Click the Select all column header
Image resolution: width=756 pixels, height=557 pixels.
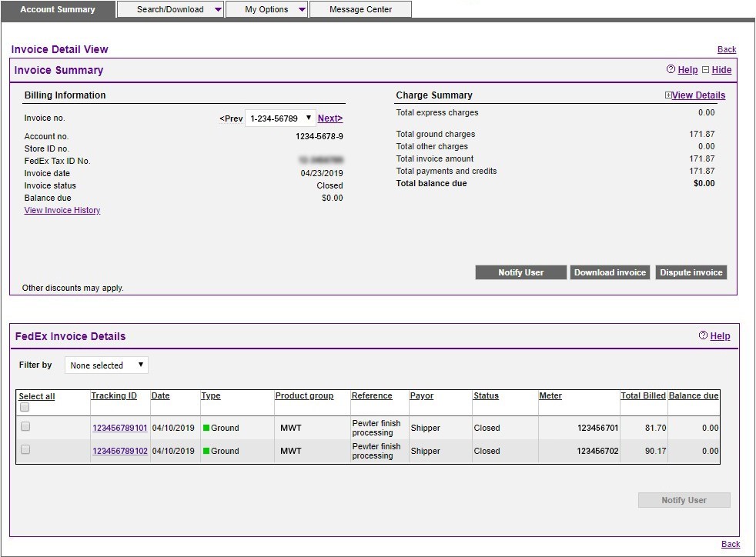(x=37, y=396)
